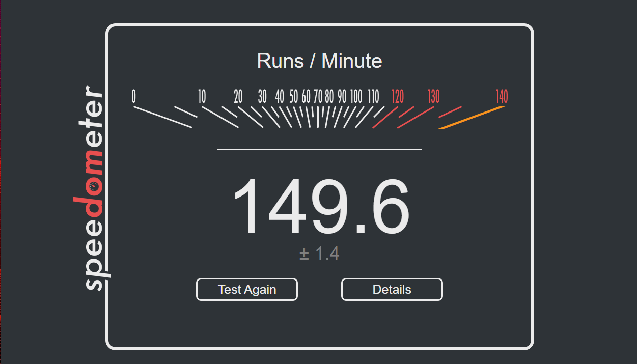Open the Details view

coord(392,290)
